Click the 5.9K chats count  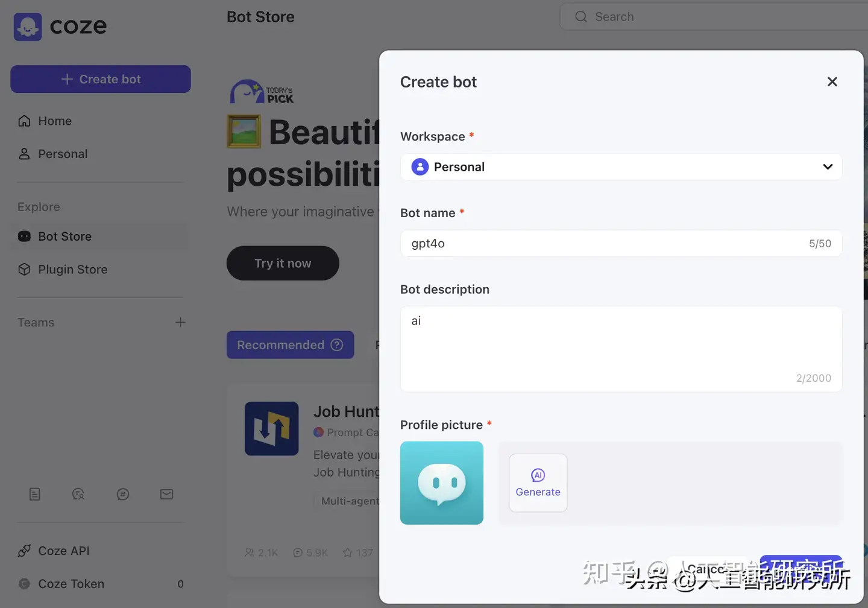coord(310,553)
